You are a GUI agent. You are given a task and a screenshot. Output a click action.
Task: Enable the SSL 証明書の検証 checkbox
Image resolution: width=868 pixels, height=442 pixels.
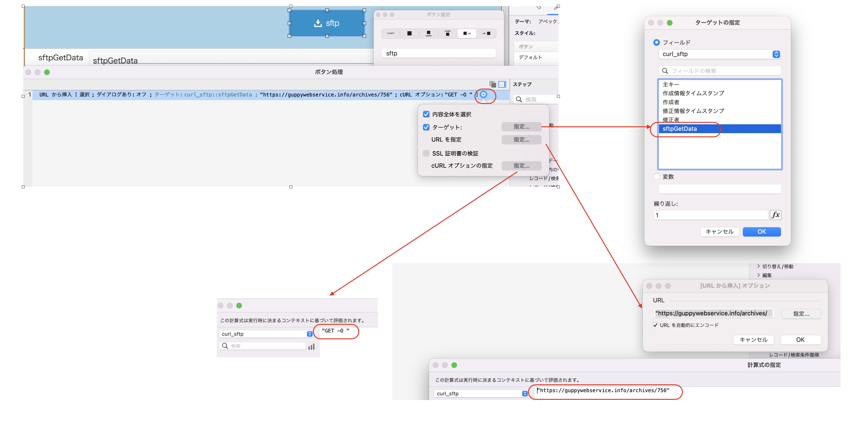tap(426, 153)
